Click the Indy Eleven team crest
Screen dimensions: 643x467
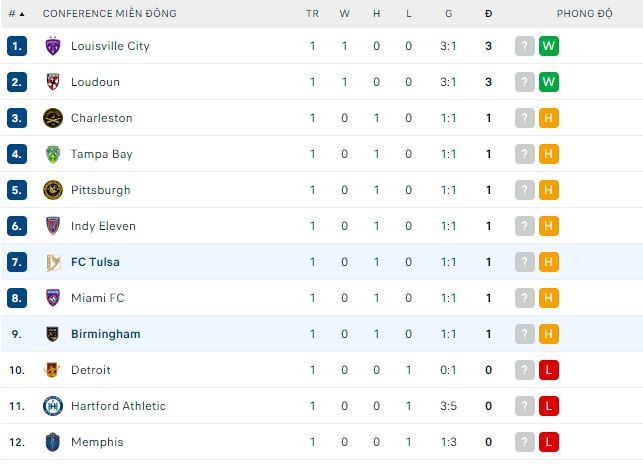click(53, 226)
